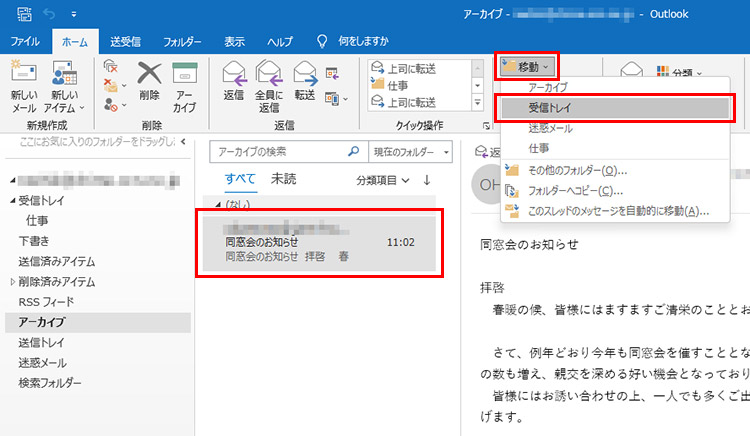Show only 未読 messages
Image resolution: width=750 pixels, height=436 pixels.
coord(283,179)
